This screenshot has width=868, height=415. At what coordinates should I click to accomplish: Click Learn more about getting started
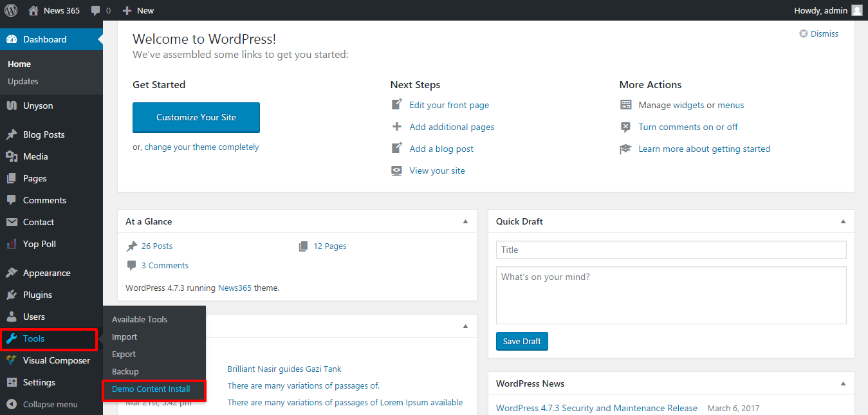click(x=705, y=149)
